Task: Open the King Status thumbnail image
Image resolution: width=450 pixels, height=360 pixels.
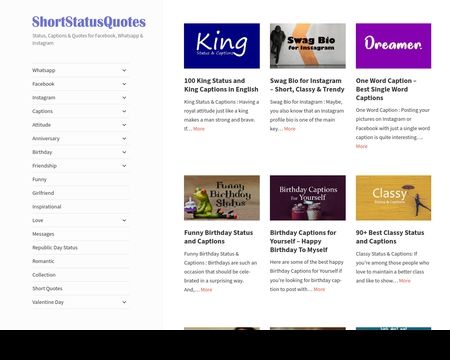Action: [x=222, y=46]
